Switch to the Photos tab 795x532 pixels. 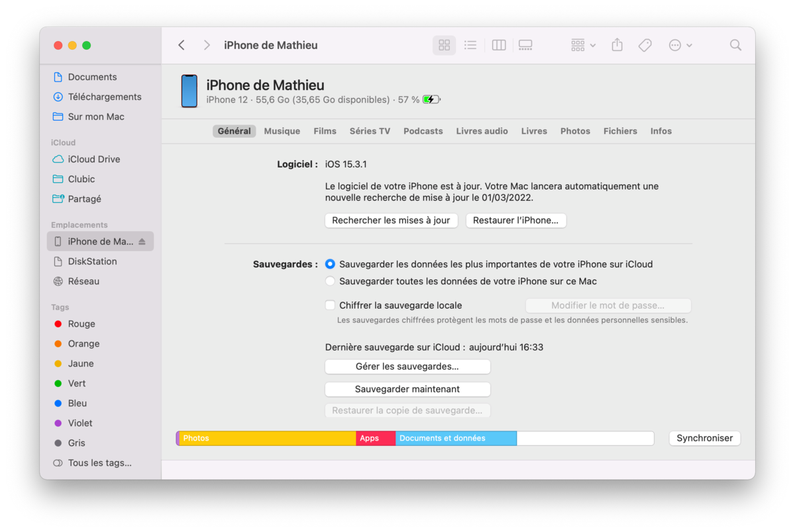[575, 131]
